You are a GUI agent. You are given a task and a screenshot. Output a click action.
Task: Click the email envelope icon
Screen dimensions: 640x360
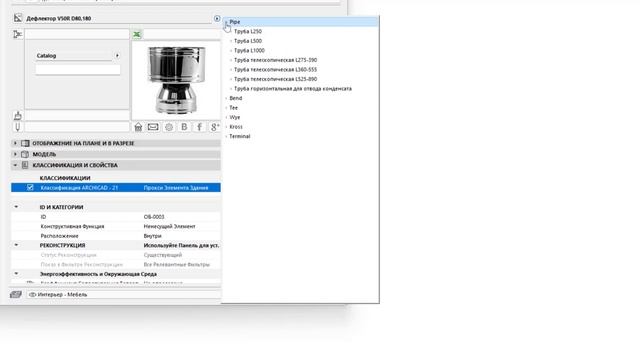point(153,127)
